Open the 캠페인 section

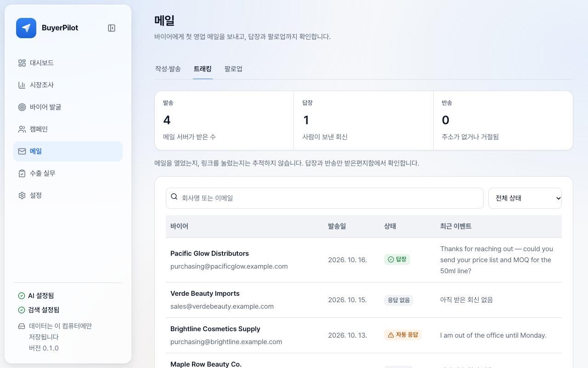coord(68,129)
